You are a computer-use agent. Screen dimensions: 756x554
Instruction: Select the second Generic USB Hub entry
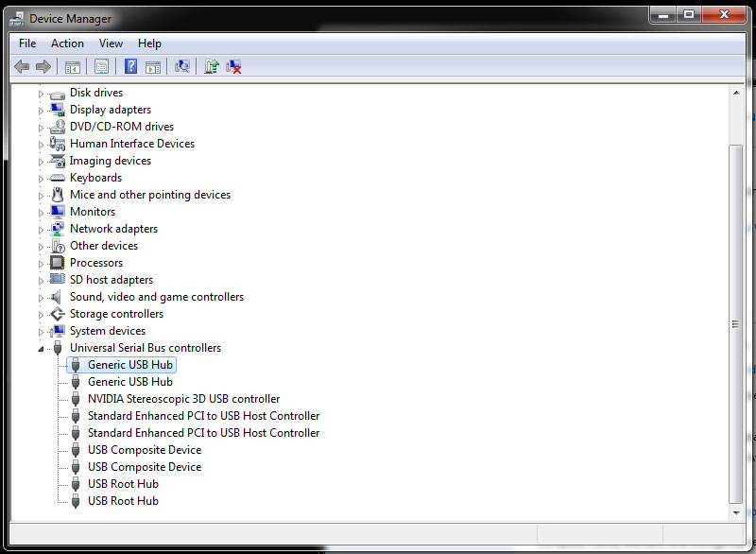click(130, 382)
